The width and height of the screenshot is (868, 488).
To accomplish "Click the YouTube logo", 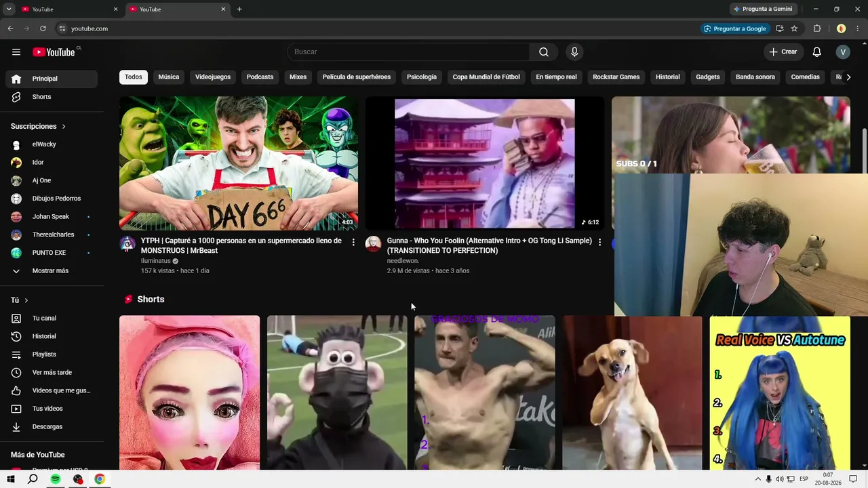I will [54, 52].
